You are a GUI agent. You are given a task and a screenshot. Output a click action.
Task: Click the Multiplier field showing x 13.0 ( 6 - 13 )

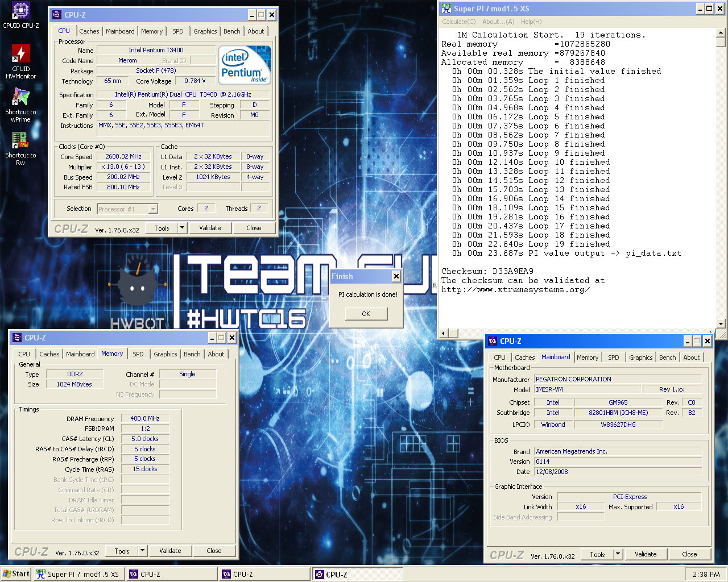point(123,167)
